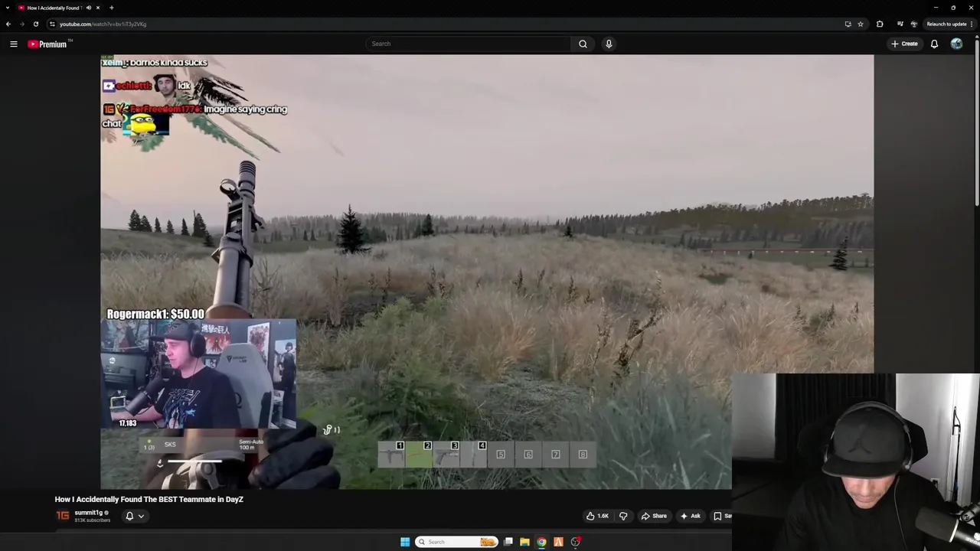Close the YouTube tab
980x551 pixels.
[99, 8]
